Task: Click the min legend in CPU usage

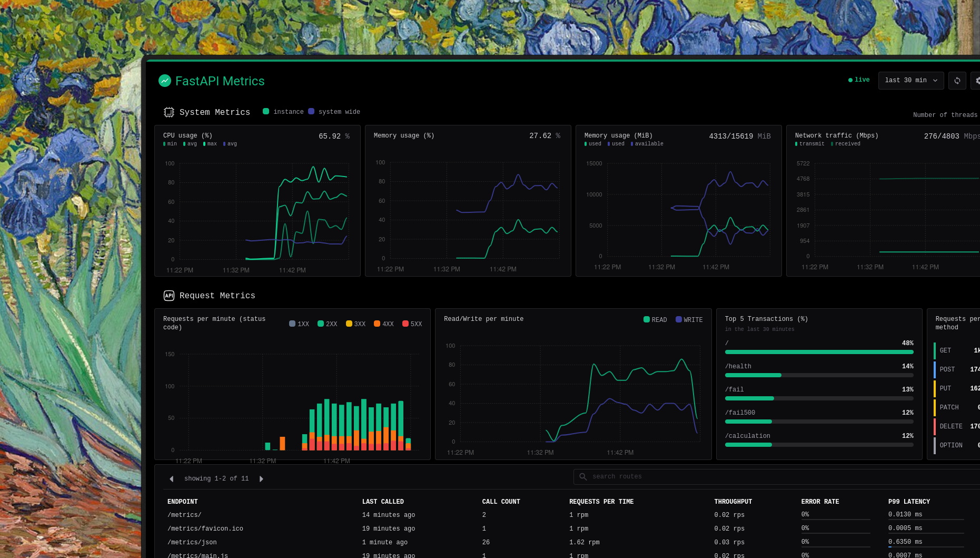Action: click(x=170, y=144)
